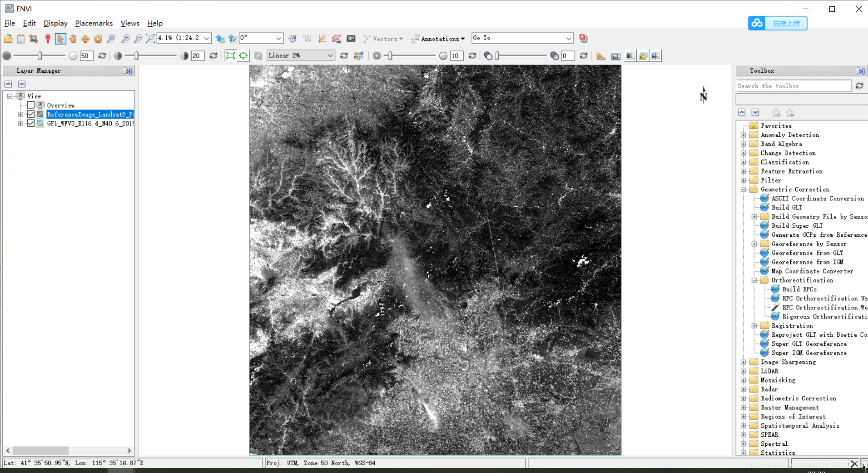Expand the ReferenceImage_Landsat8 layer node
868x473 pixels.
coord(20,114)
